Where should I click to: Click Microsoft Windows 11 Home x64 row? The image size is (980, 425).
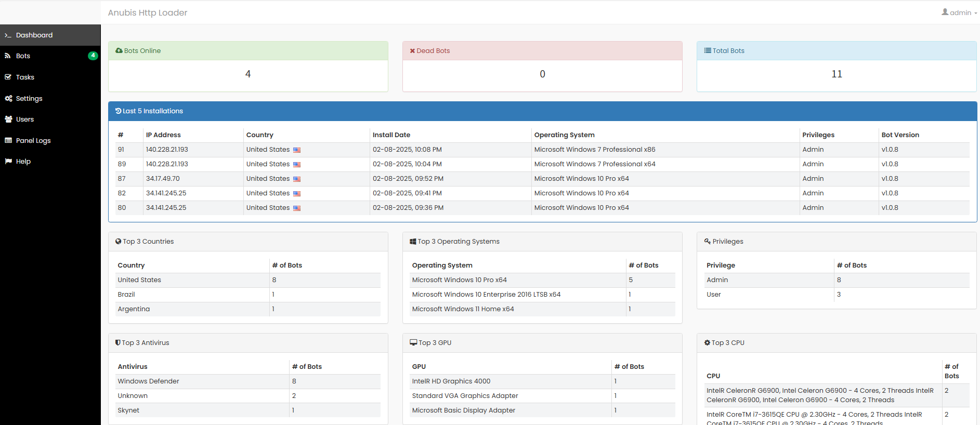tap(543, 309)
